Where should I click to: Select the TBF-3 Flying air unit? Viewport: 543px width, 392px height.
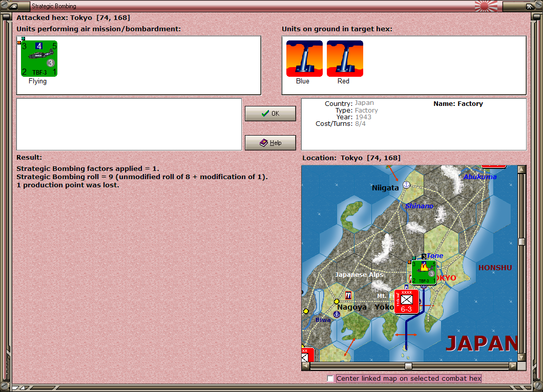[x=39, y=58]
